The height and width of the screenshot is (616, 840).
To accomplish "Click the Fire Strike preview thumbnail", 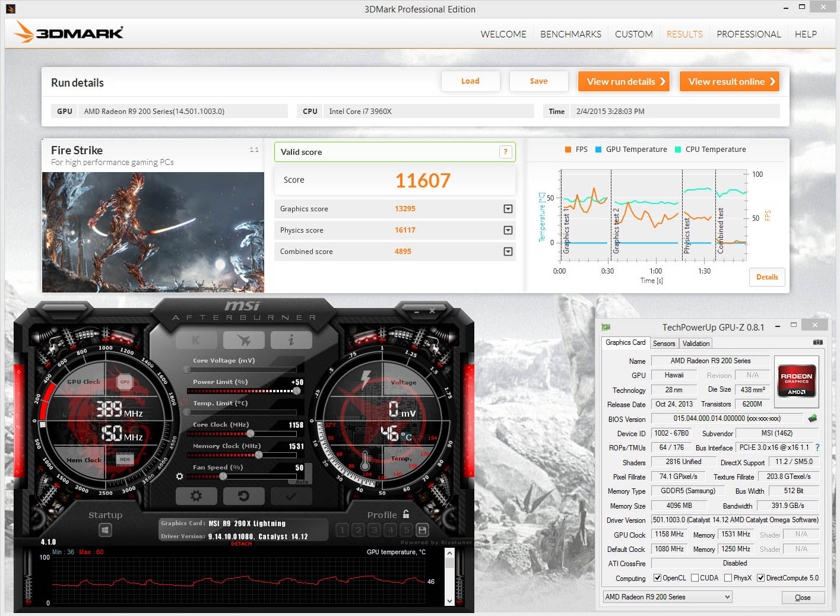I will [153, 232].
